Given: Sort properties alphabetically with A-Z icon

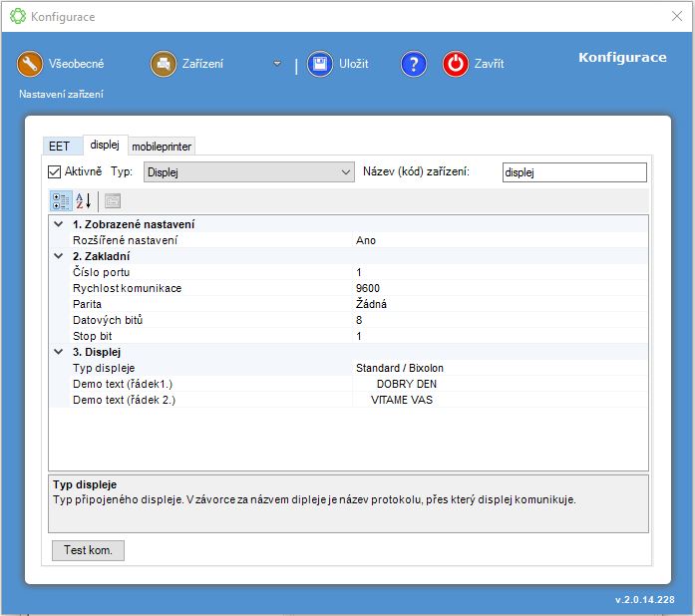Looking at the screenshot, I should (84, 200).
